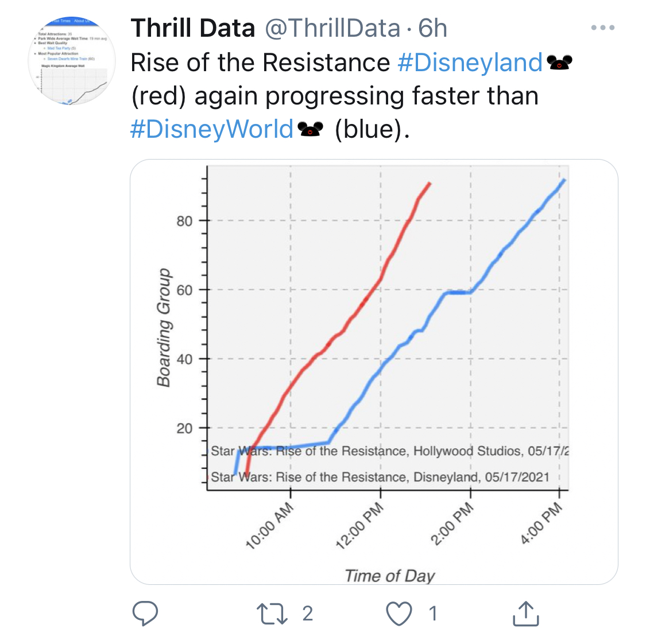Open the #Disneyland hashtag
This screenshot has width=646, height=644.
coord(470,63)
